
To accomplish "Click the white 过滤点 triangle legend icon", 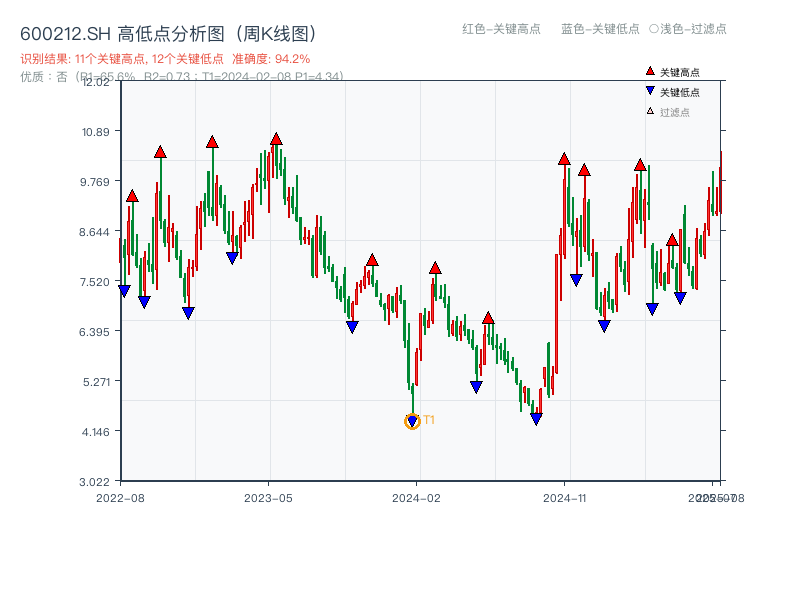I will coord(649,109).
